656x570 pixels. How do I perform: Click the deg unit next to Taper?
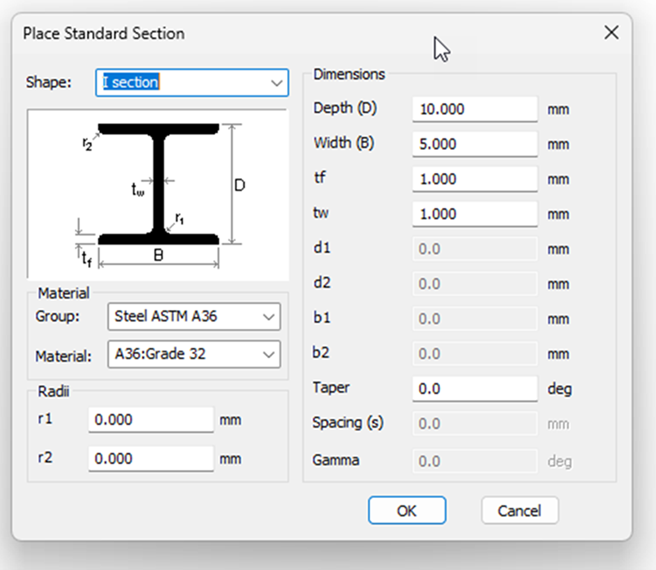560,390
